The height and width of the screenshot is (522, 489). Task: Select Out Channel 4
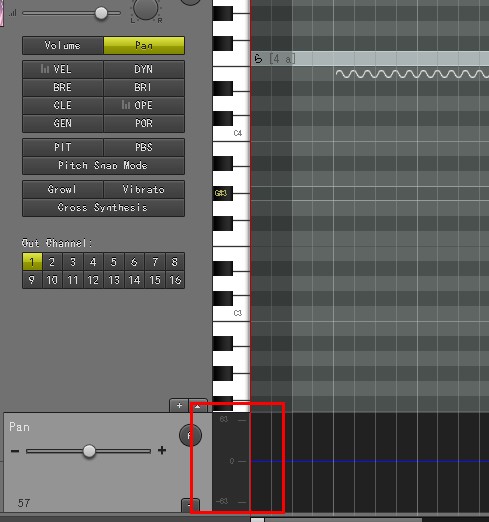pos(93,262)
